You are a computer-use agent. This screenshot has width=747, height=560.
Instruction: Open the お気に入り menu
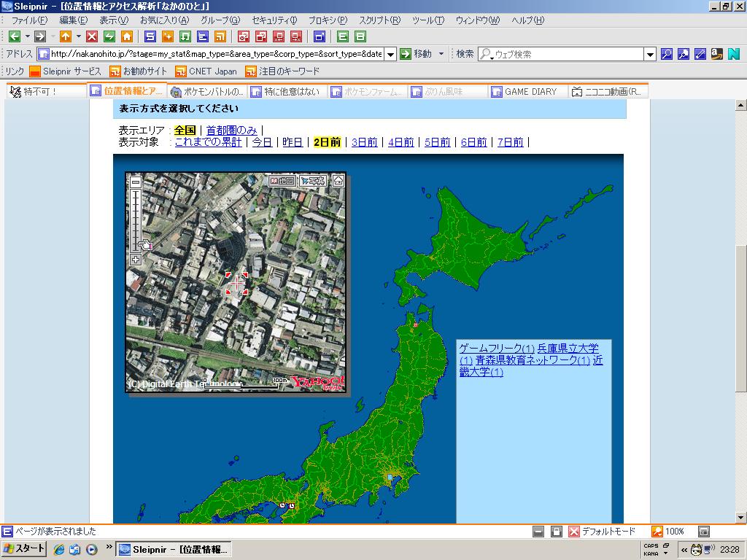(x=163, y=20)
